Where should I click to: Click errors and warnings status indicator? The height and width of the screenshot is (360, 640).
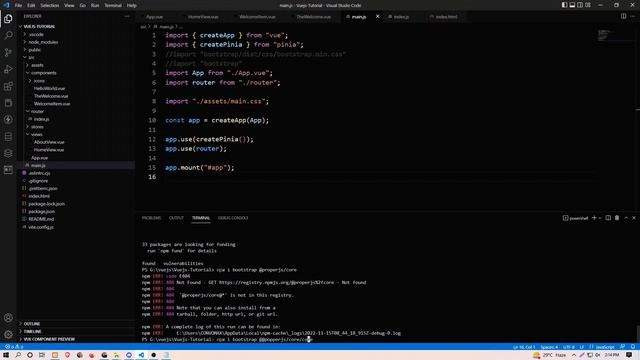[x=14, y=347]
